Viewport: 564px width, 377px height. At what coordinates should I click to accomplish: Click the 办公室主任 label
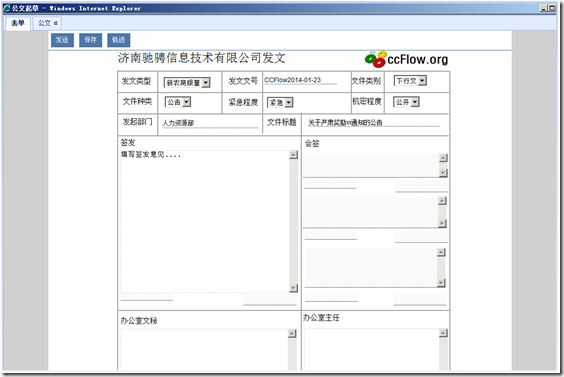(x=321, y=318)
